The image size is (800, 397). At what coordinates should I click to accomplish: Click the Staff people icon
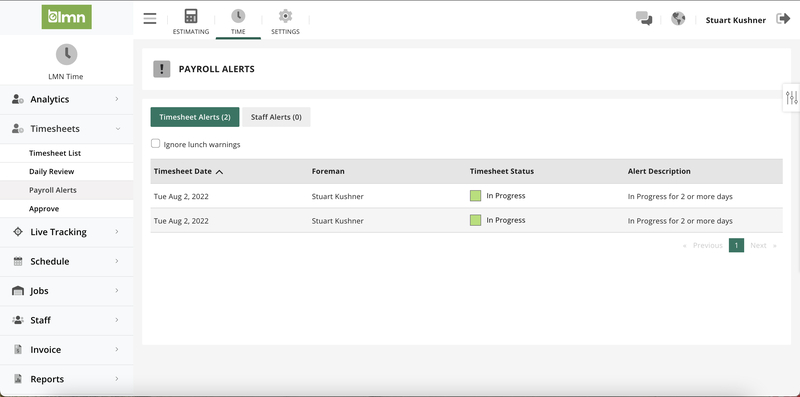coord(18,320)
